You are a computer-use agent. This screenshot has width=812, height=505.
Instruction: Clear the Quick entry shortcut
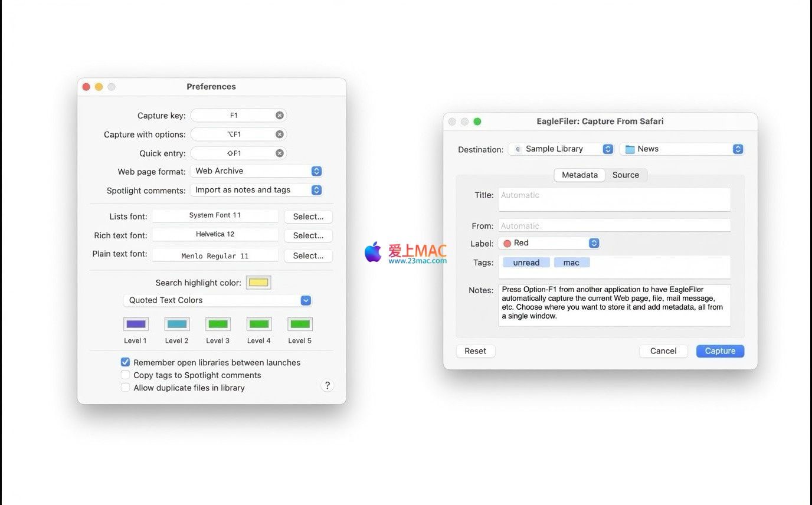[x=280, y=153]
